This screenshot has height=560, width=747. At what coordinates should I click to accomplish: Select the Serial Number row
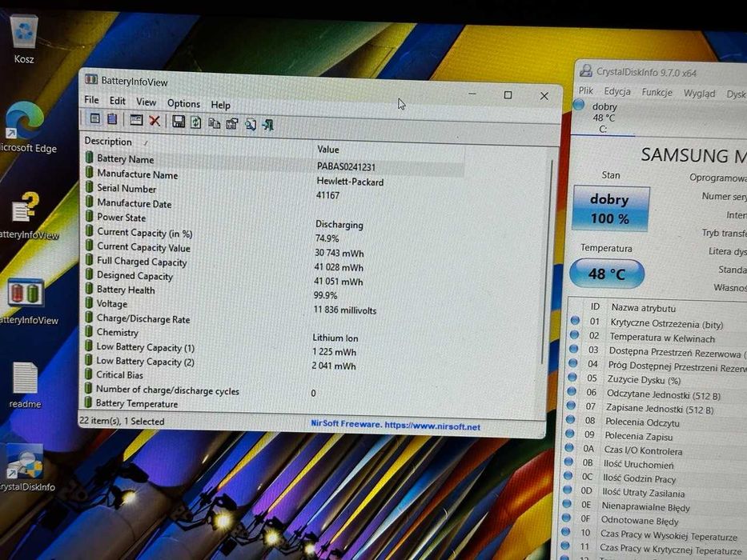(x=274, y=191)
